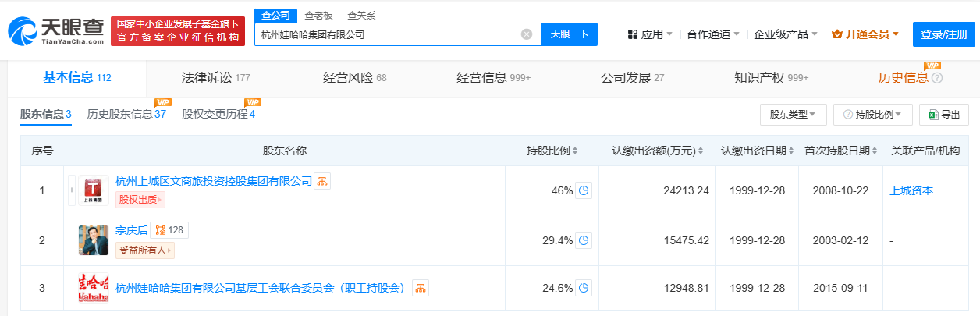Open equity structure icon for 职工持股会 row
This screenshot has height=316, width=980.
[x=420, y=288]
